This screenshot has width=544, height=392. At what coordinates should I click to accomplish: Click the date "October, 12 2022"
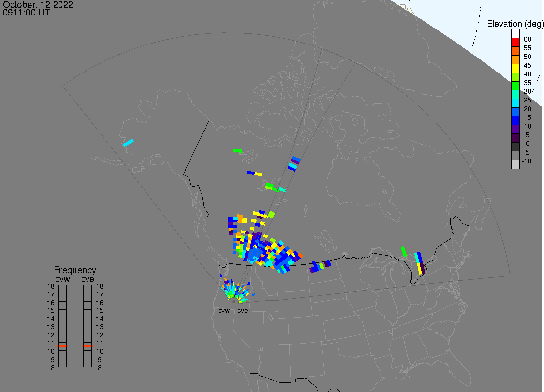pos(38,4)
